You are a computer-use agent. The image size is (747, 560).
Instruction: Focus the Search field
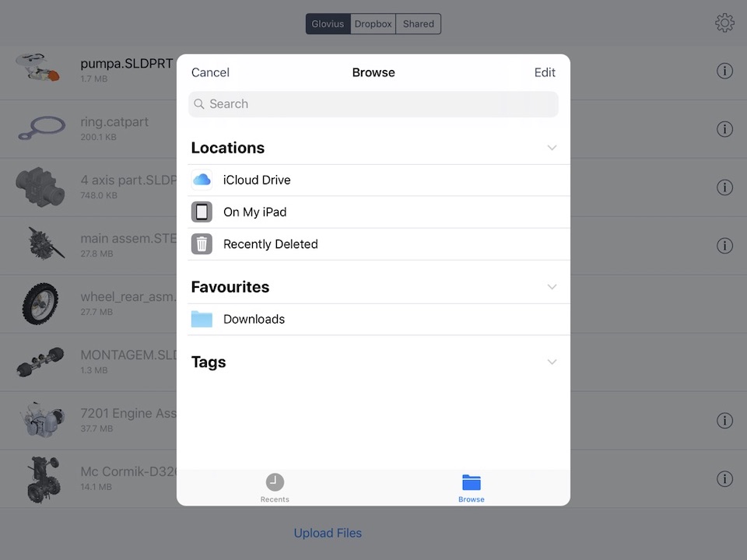click(x=373, y=103)
